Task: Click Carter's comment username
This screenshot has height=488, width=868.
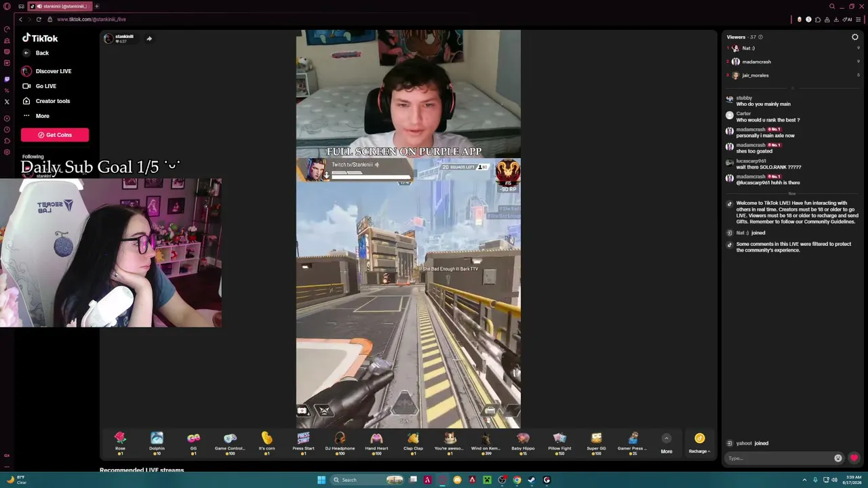Action: [x=743, y=114]
